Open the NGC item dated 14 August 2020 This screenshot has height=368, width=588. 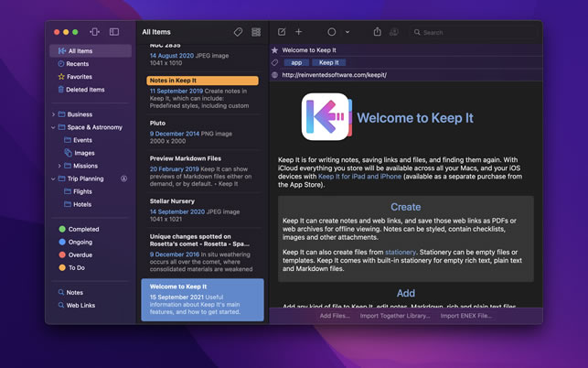202,56
